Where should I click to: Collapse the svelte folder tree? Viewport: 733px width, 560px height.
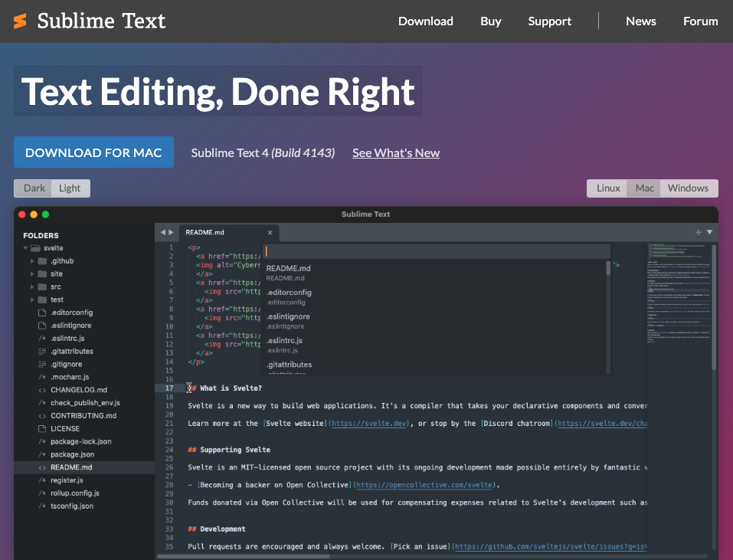[x=25, y=248]
